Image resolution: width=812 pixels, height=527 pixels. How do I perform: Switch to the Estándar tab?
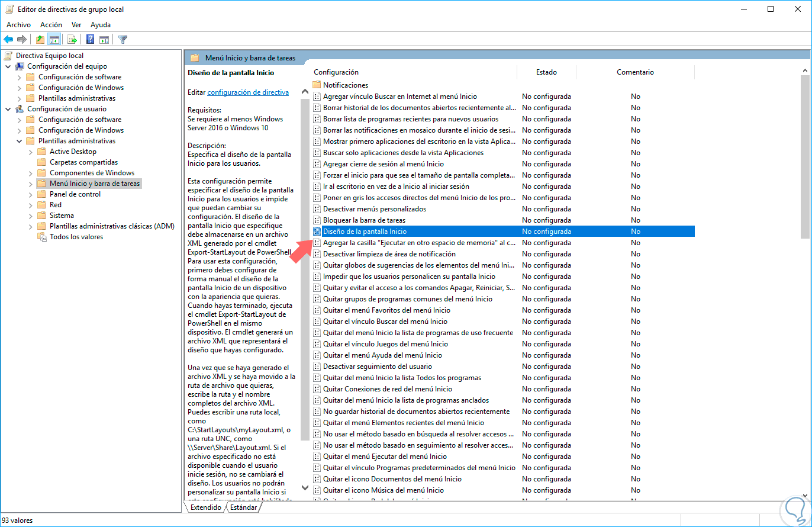[243, 507]
